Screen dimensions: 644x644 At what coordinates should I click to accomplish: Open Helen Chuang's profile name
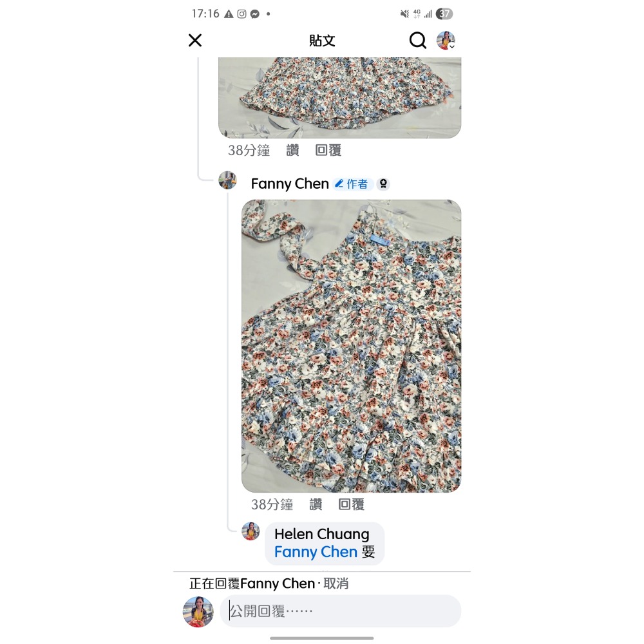pos(321,534)
